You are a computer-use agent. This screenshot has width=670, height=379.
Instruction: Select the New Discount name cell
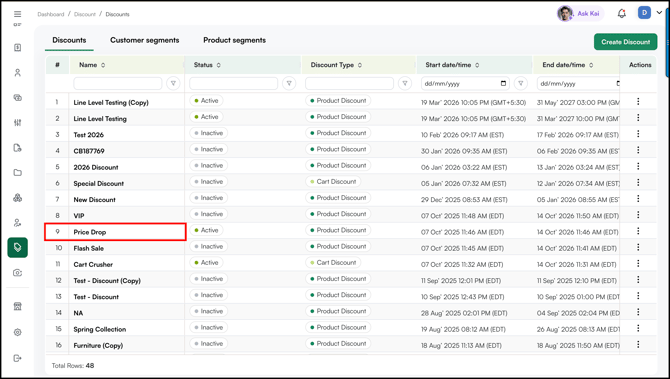click(x=94, y=200)
